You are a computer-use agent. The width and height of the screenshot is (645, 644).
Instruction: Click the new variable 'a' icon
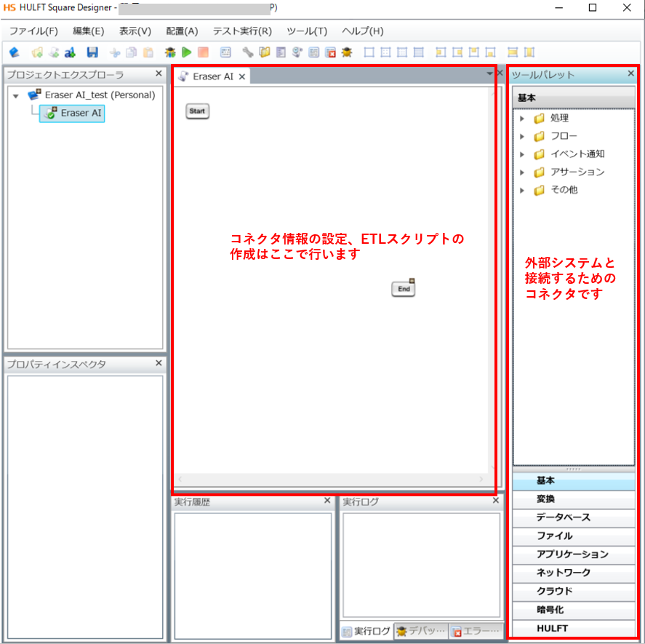[70, 52]
